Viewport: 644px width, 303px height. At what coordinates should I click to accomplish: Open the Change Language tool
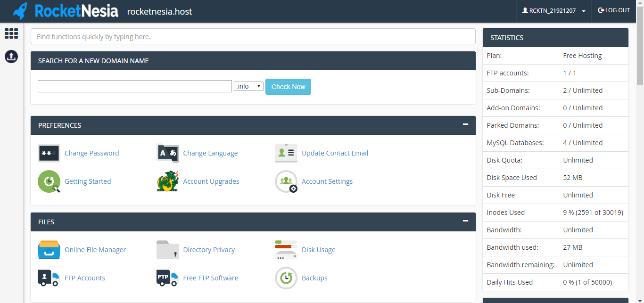tap(167, 153)
